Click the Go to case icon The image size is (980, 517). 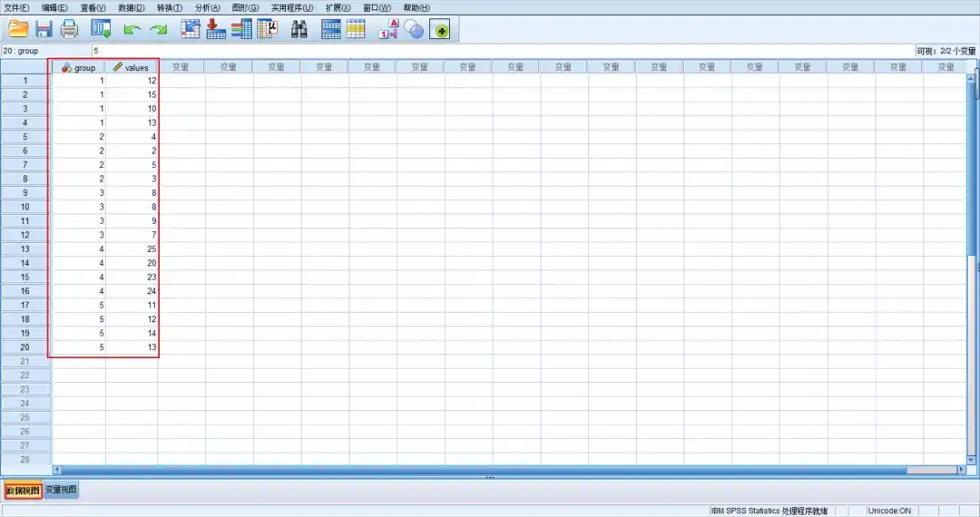190,29
